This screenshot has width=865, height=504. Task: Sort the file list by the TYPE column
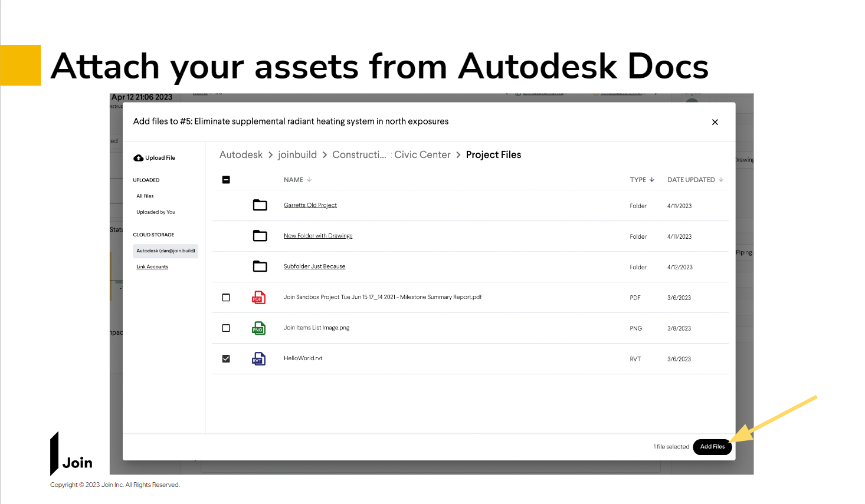click(642, 180)
